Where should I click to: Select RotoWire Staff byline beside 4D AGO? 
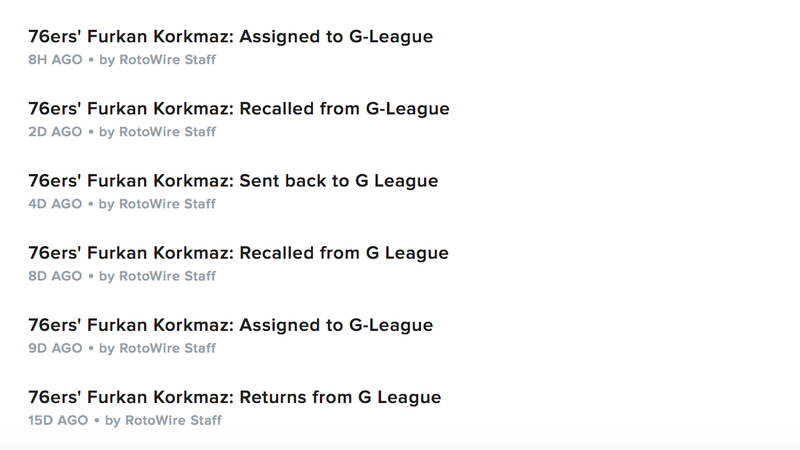click(x=167, y=204)
